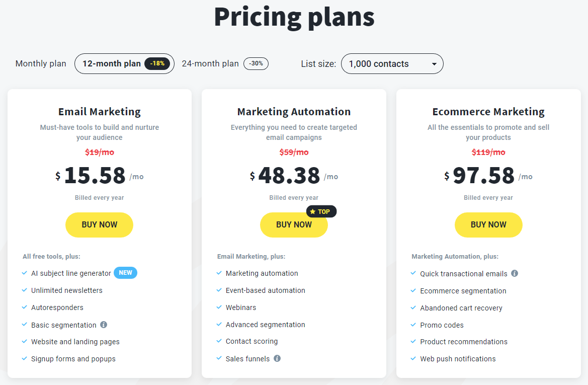This screenshot has width=588, height=385.
Task: Click info icon beside Quick transactional emails
Action: coord(515,273)
